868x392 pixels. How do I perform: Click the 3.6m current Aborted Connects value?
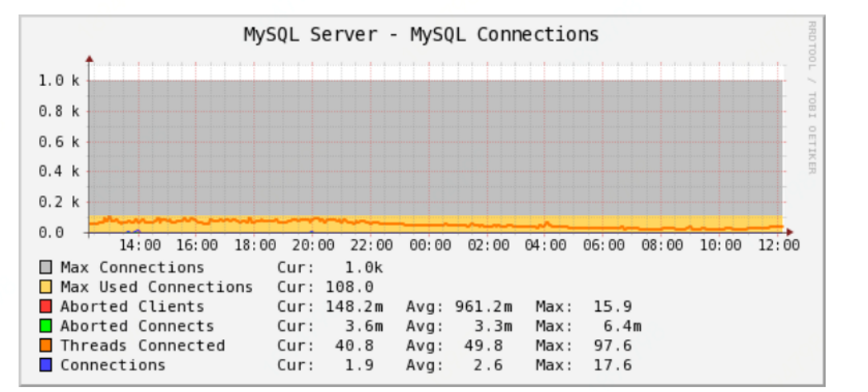(364, 326)
